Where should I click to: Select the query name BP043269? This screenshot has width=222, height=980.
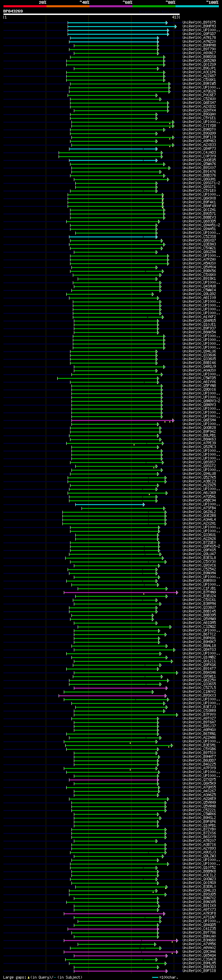tap(13, 11)
